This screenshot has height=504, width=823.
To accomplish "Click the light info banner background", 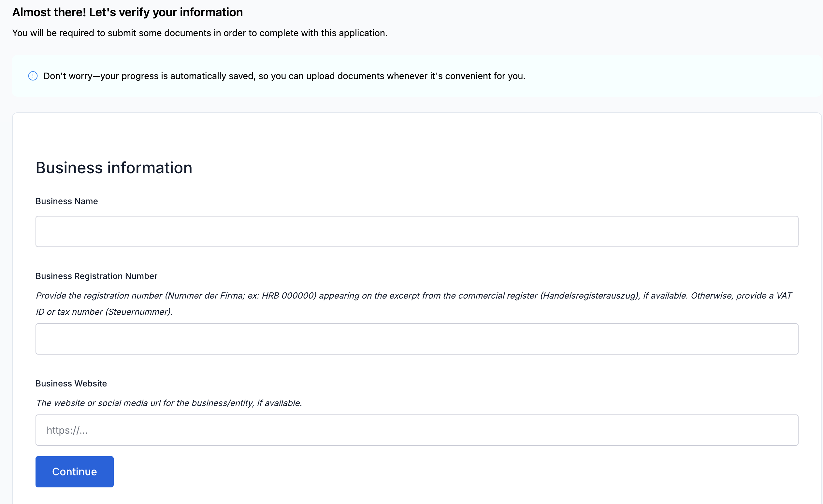I will [668, 76].
